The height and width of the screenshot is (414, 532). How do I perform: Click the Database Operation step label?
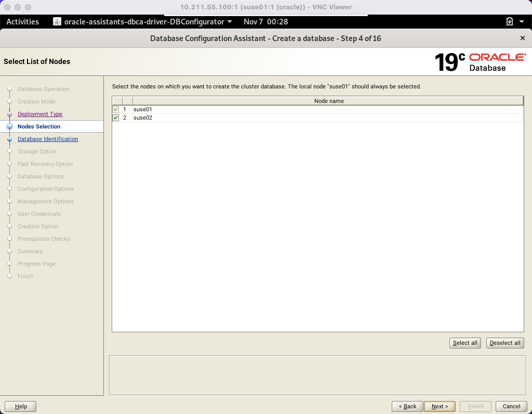tap(43, 89)
